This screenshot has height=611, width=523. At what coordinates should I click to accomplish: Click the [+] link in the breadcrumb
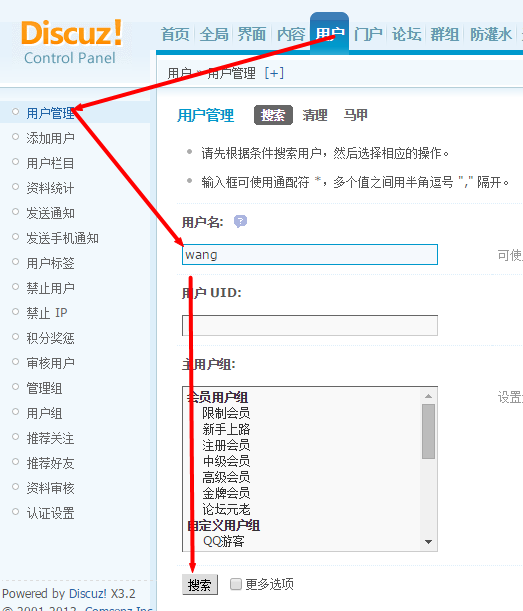274,73
